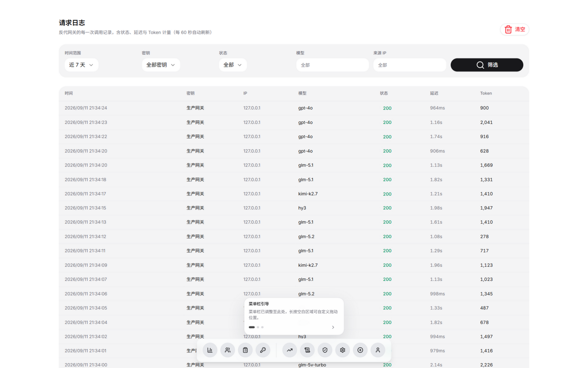Viewport: 588px width, 368px height.
Task: Open the shield security icon
Action: coord(325,350)
